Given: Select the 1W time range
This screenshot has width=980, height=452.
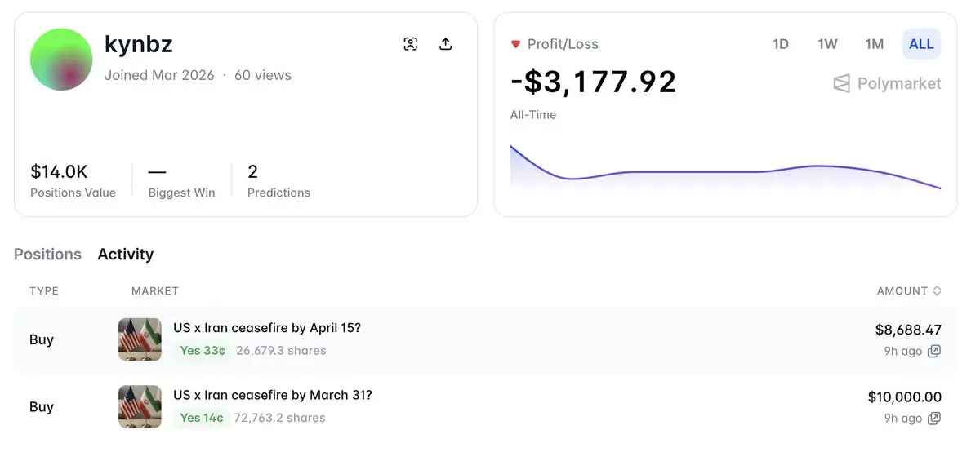Looking at the screenshot, I should 827,44.
